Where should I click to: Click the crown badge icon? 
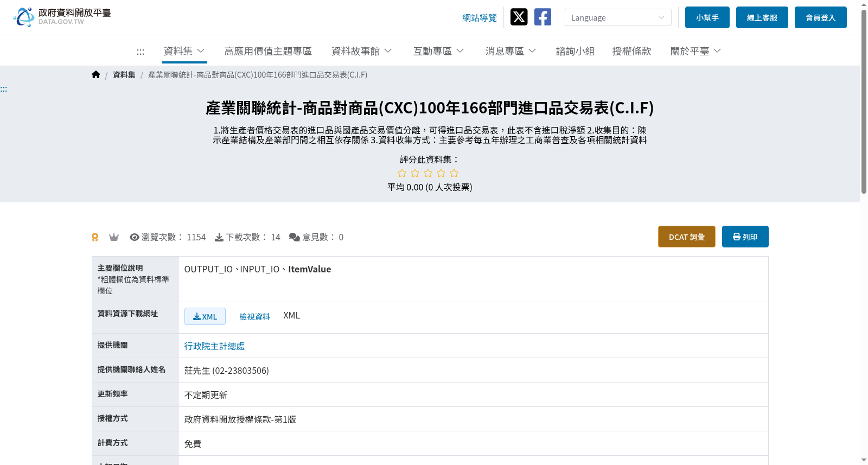pos(114,237)
